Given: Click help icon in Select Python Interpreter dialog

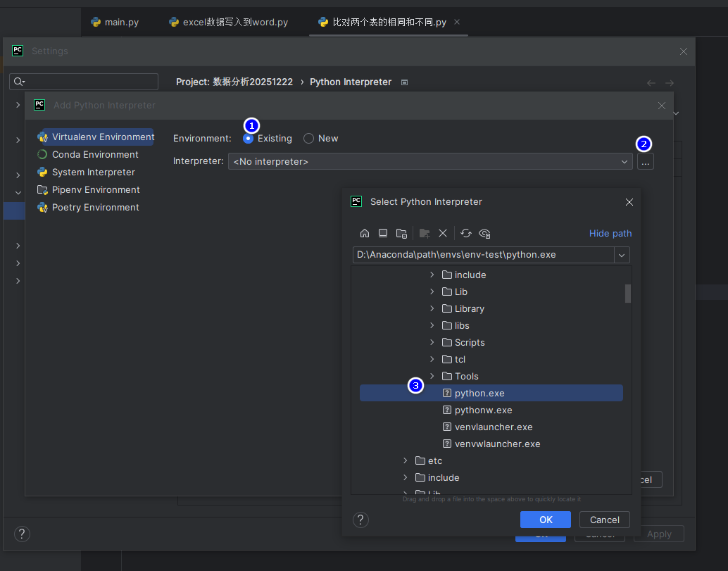Looking at the screenshot, I should coord(360,520).
